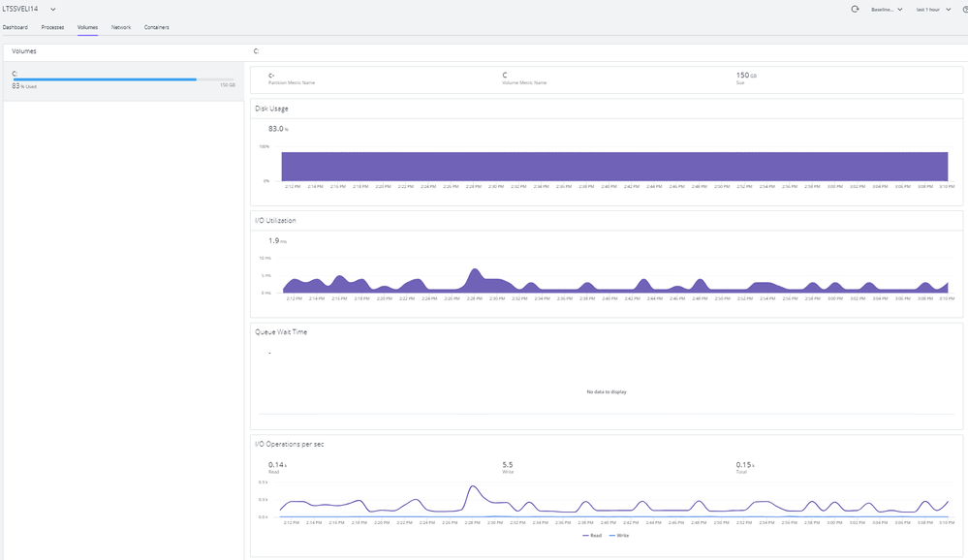The width and height of the screenshot is (968, 560).
Task: Toggle the Write series in the legend
Action: coord(620,535)
